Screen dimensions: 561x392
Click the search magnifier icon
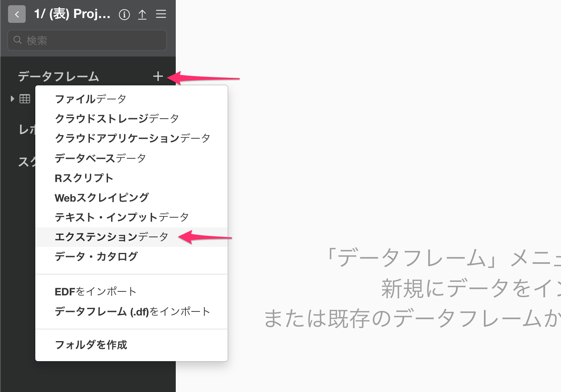pyautogui.click(x=18, y=40)
